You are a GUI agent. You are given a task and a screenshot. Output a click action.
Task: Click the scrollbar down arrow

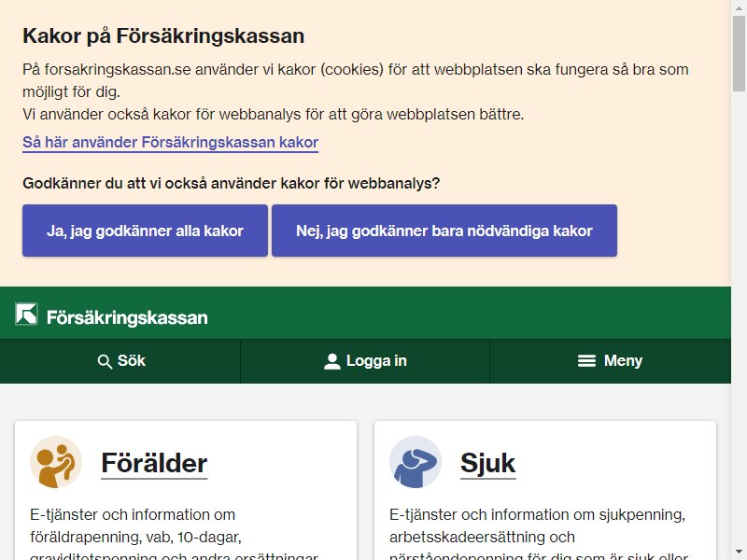[x=739, y=553]
